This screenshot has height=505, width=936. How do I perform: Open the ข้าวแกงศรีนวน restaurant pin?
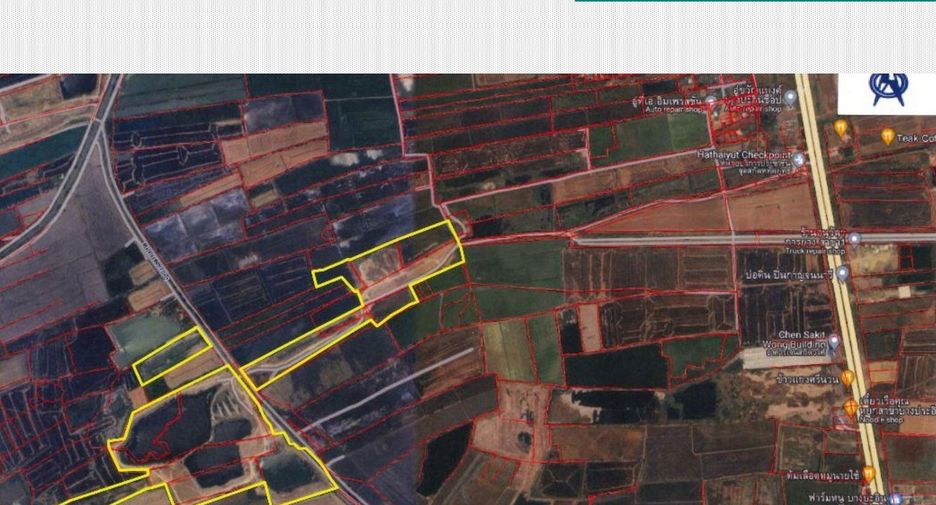[x=848, y=378]
